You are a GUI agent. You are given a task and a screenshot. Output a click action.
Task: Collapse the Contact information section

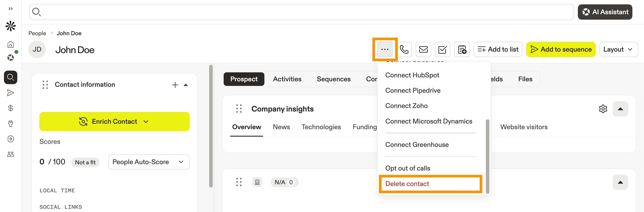(186, 85)
